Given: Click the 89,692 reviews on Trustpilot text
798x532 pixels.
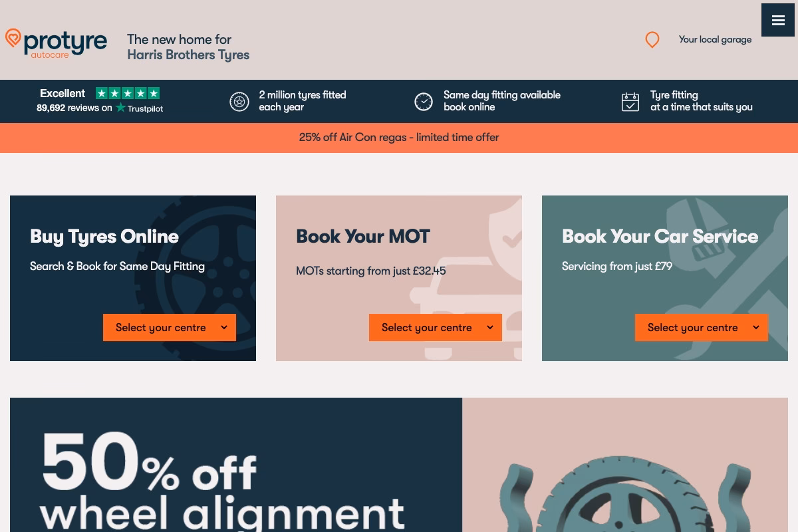Looking at the screenshot, I should (100, 108).
